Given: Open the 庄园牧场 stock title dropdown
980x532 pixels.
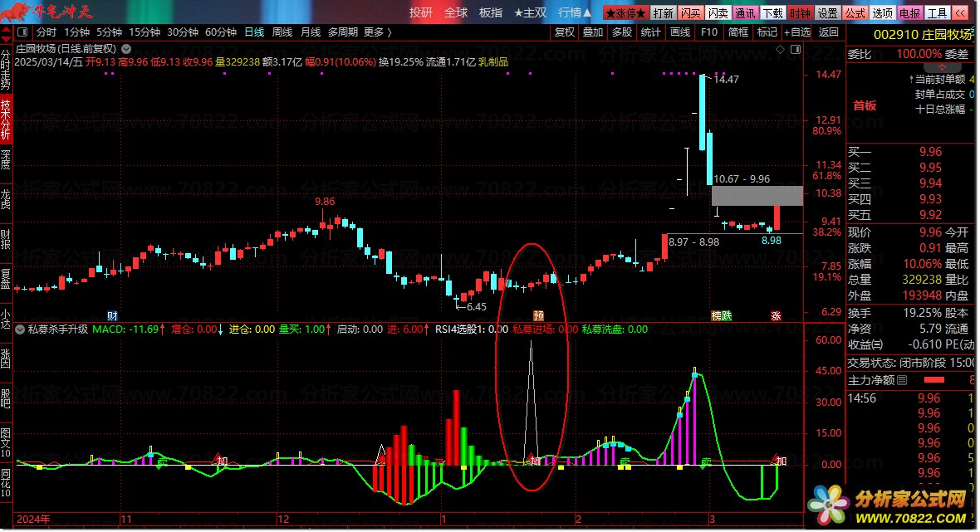Looking at the screenshot, I should pyautogui.click(x=125, y=48).
